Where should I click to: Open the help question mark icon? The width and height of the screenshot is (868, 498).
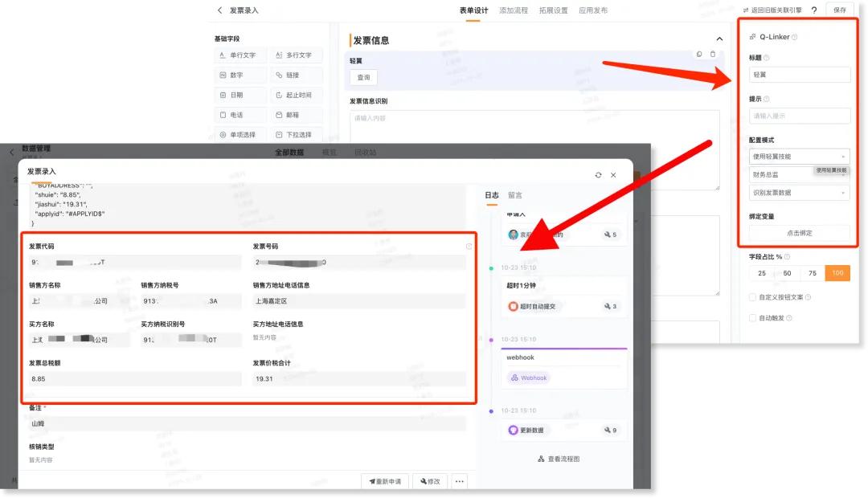click(813, 10)
